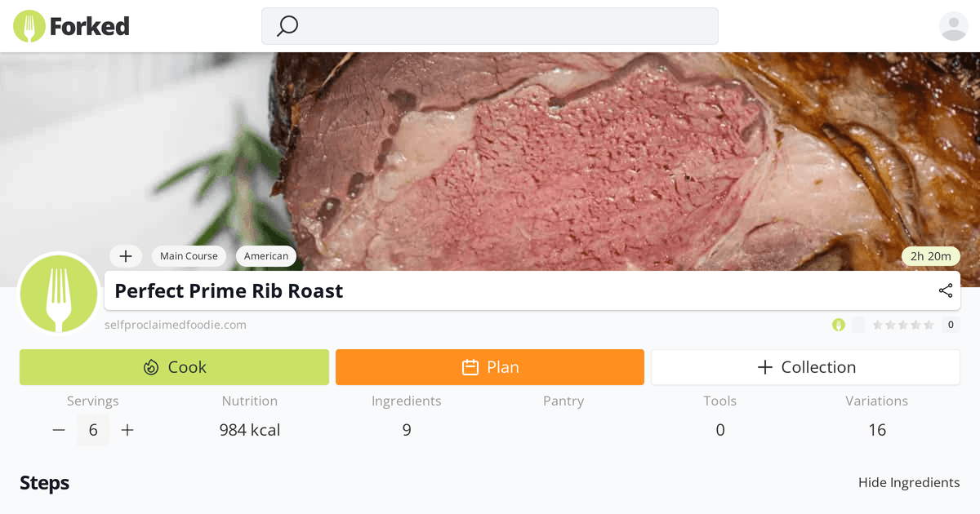Select the Main Course category chip

pos(189,255)
